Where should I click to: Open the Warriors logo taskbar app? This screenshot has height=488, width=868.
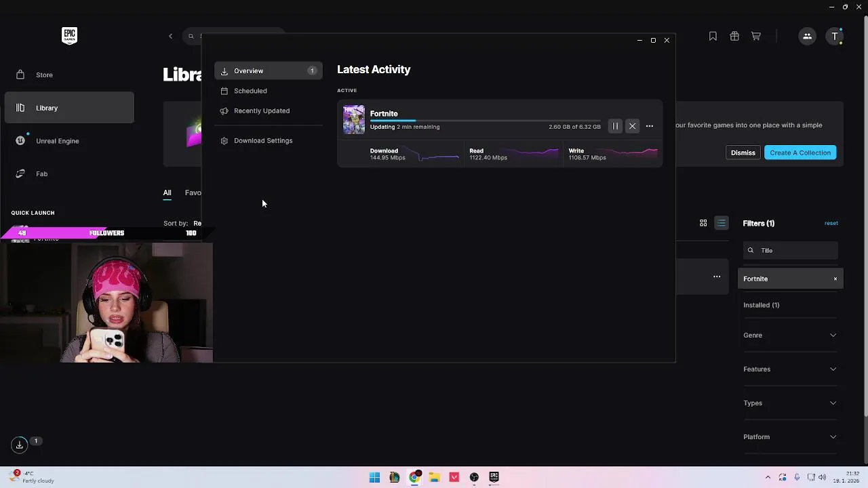coord(394,477)
